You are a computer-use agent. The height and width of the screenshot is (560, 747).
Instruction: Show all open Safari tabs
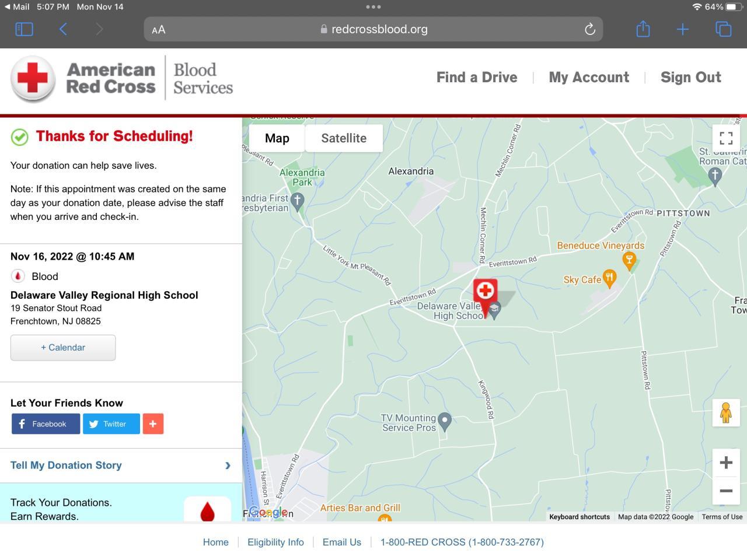(x=724, y=29)
